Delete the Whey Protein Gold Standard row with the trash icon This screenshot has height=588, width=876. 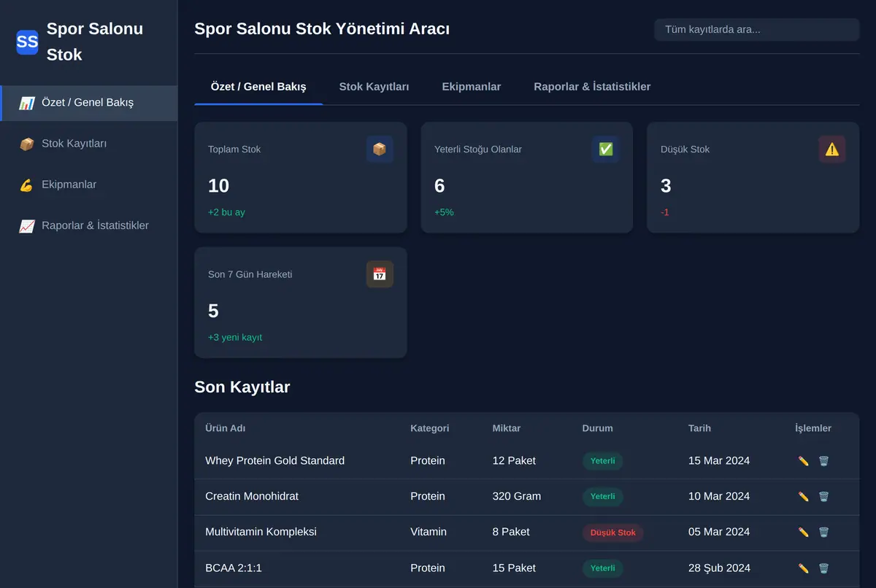[x=823, y=461]
